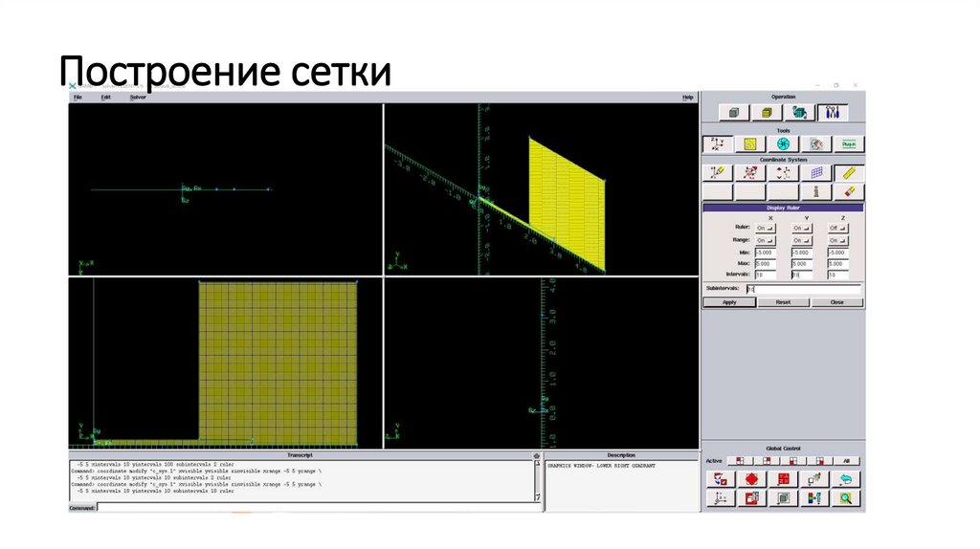The width and height of the screenshot is (980, 549).
Task: Select the Tools operation button
Action: coord(833,113)
